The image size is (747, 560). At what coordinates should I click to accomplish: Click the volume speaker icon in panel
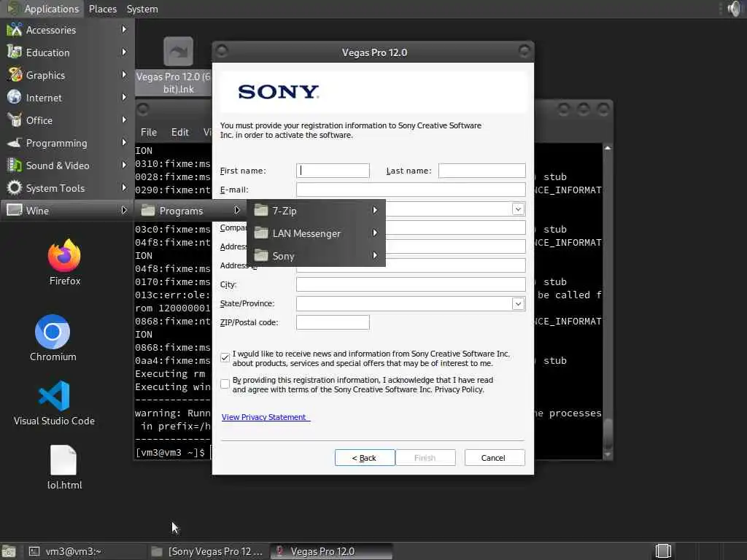coord(735,9)
